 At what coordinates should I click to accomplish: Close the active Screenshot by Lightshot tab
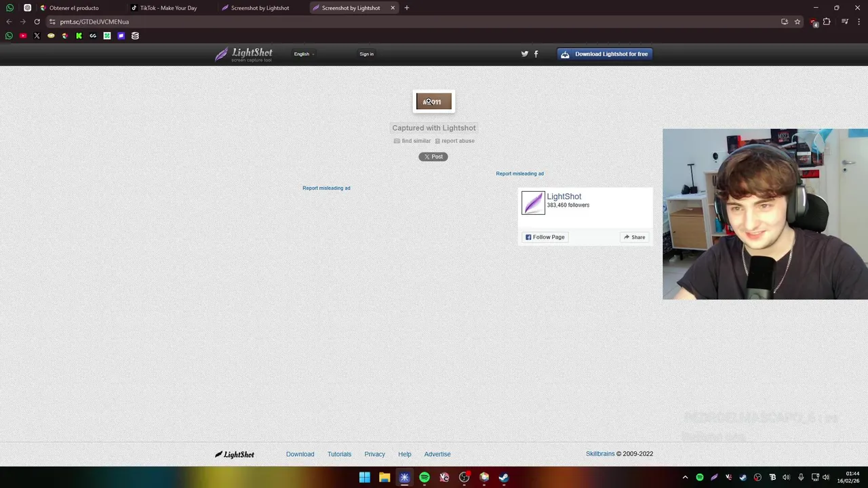click(392, 8)
